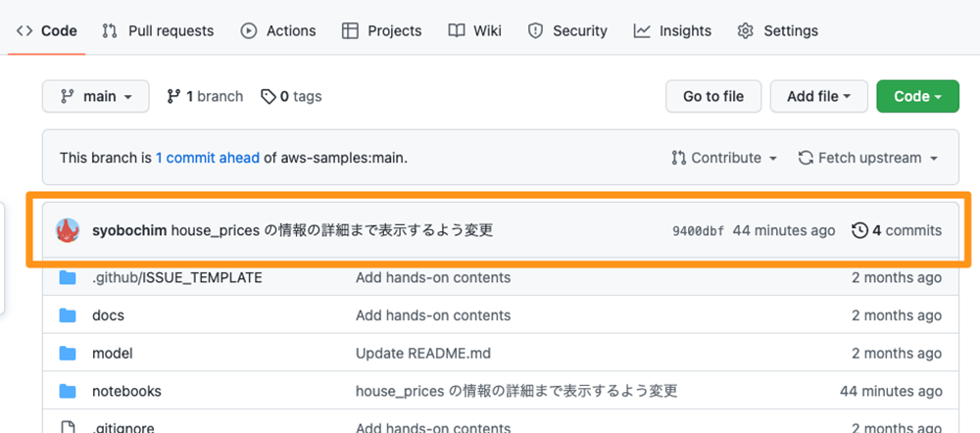Open the green Code dropdown
Screen dimensions: 980x433
tap(917, 96)
